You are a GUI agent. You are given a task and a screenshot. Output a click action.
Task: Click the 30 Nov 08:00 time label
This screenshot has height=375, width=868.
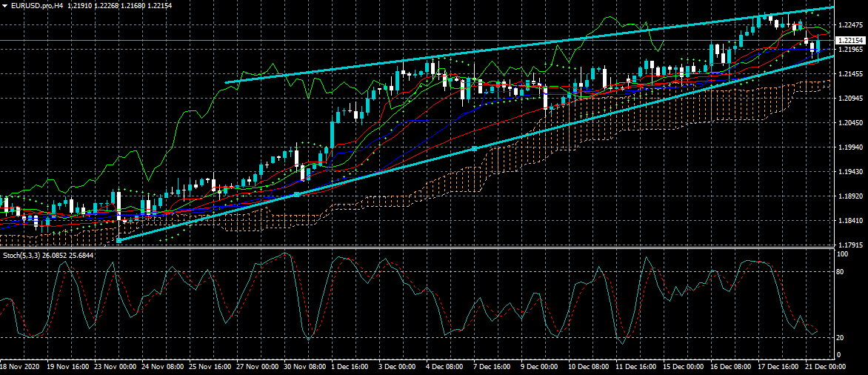(305, 367)
